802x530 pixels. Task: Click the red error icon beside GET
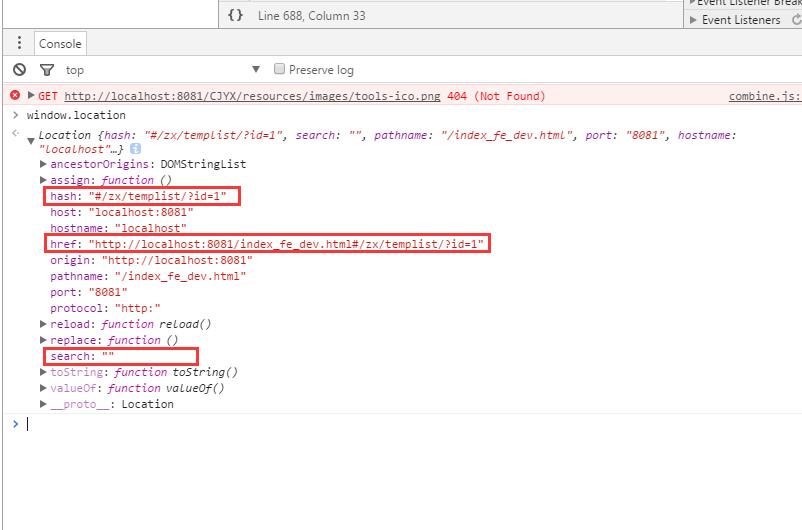click(15, 96)
